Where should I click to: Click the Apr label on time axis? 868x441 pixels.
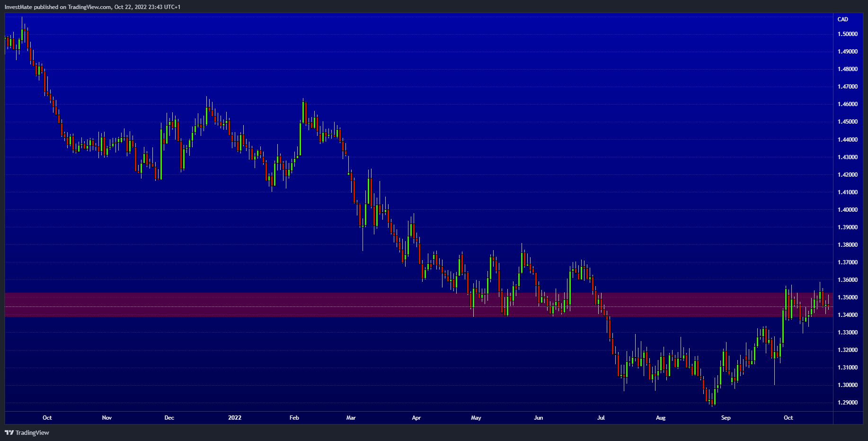pyautogui.click(x=416, y=418)
